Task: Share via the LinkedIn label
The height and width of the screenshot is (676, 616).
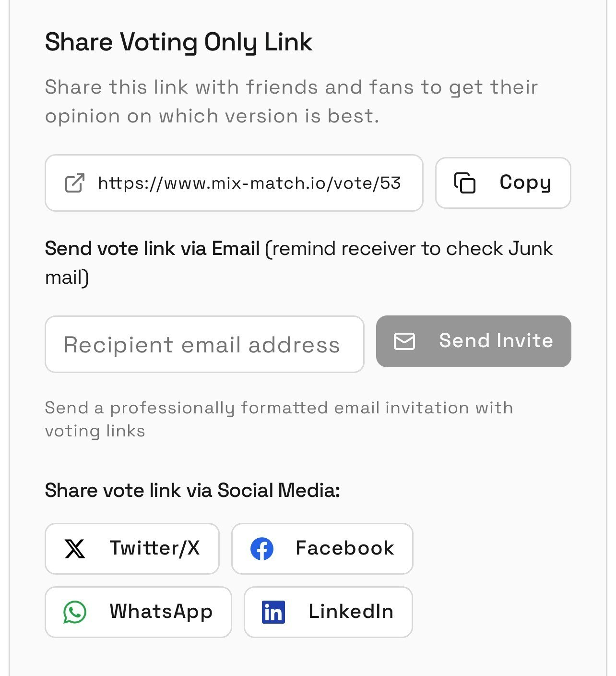Action: [351, 612]
